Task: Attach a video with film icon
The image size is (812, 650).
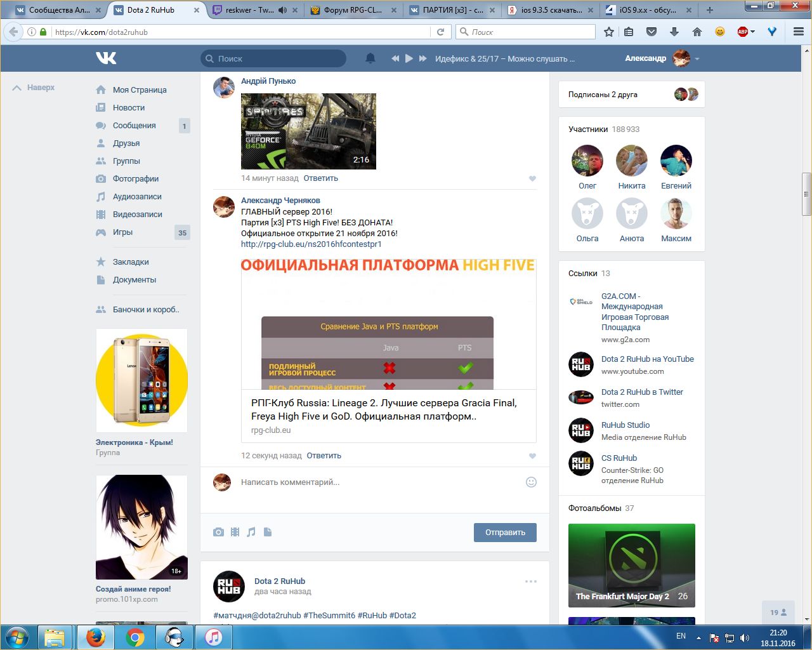Action: 235,532
